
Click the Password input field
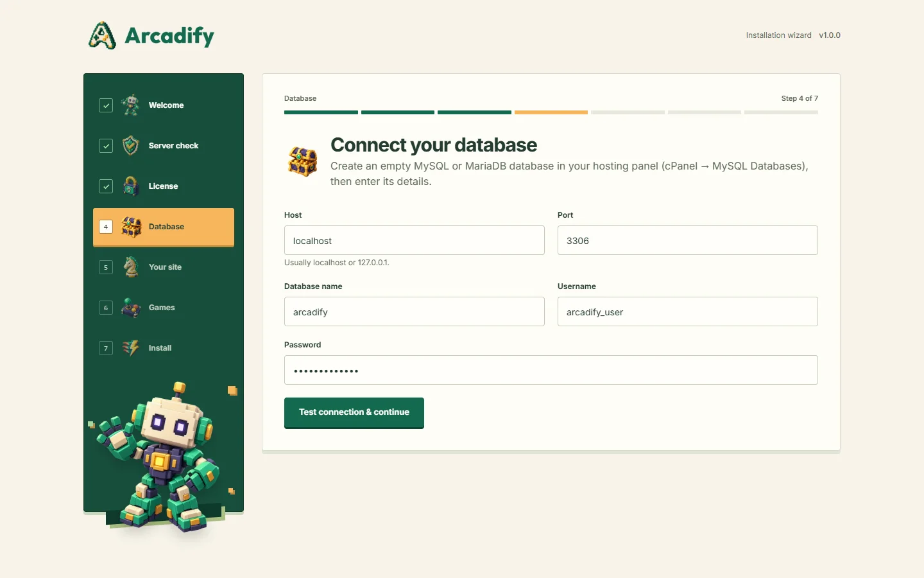[x=551, y=370]
